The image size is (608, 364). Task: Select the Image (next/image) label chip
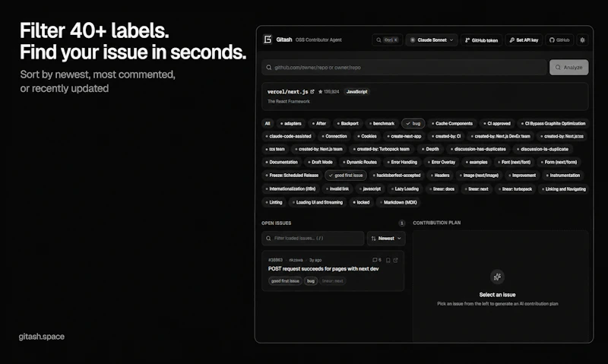pos(479,176)
